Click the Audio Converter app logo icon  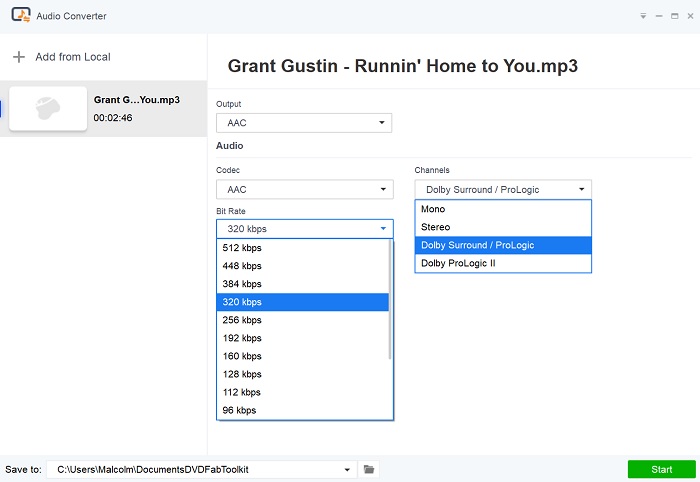tap(21, 15)
